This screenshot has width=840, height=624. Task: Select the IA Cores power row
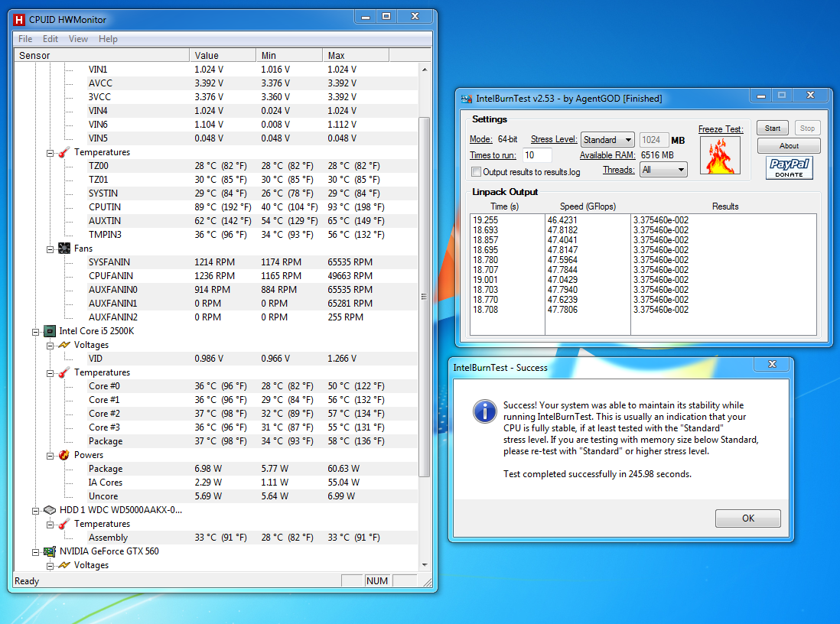click(252, 483)
